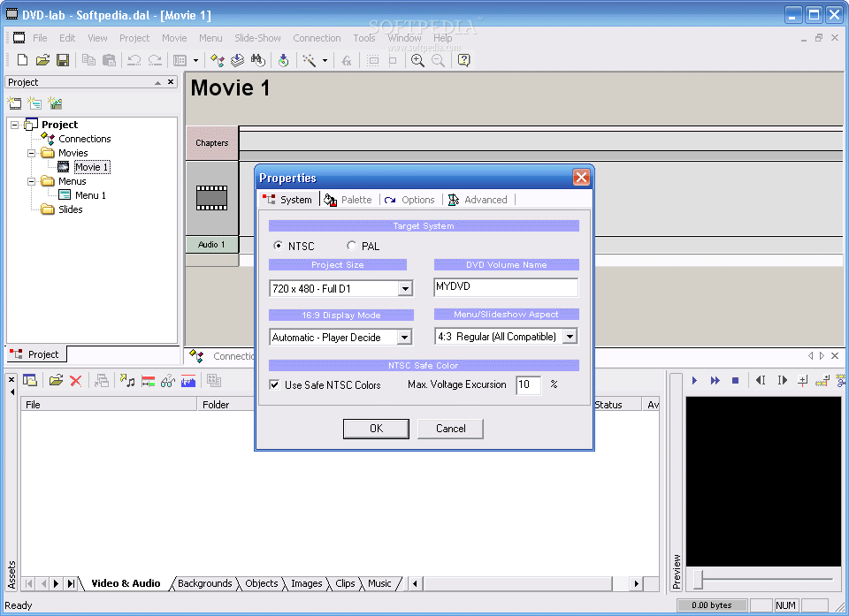Click Cancel in Properties dialog
The height and width of the screenshot is (616, 849).
(450, 429)
